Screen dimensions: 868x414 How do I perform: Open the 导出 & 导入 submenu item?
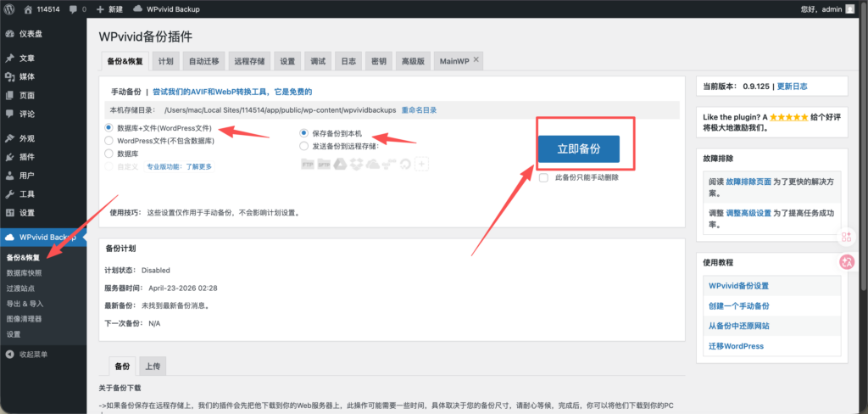coord(25,304)
